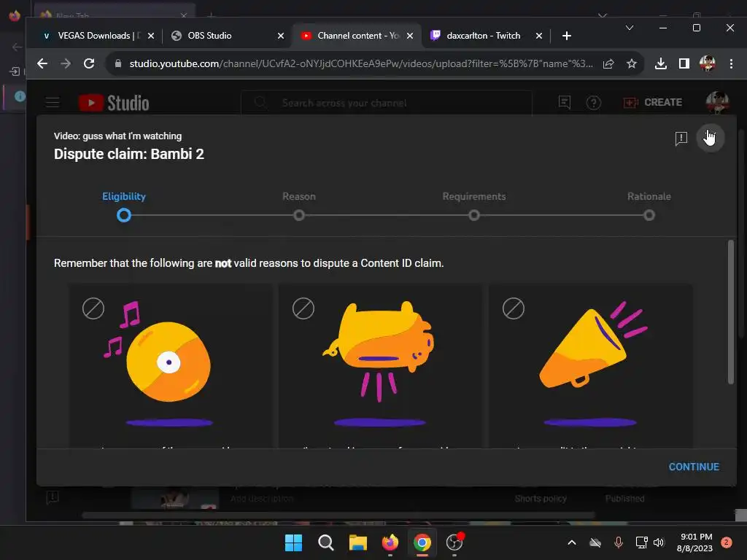Open YouTube Studio hamburger menu

pyautogui.click(x=53, y=102)
